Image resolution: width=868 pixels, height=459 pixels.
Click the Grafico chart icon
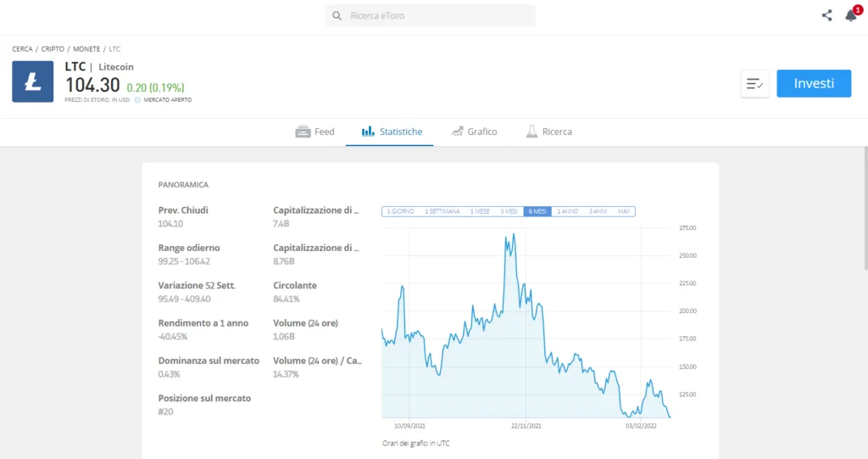tap(457, 131)
